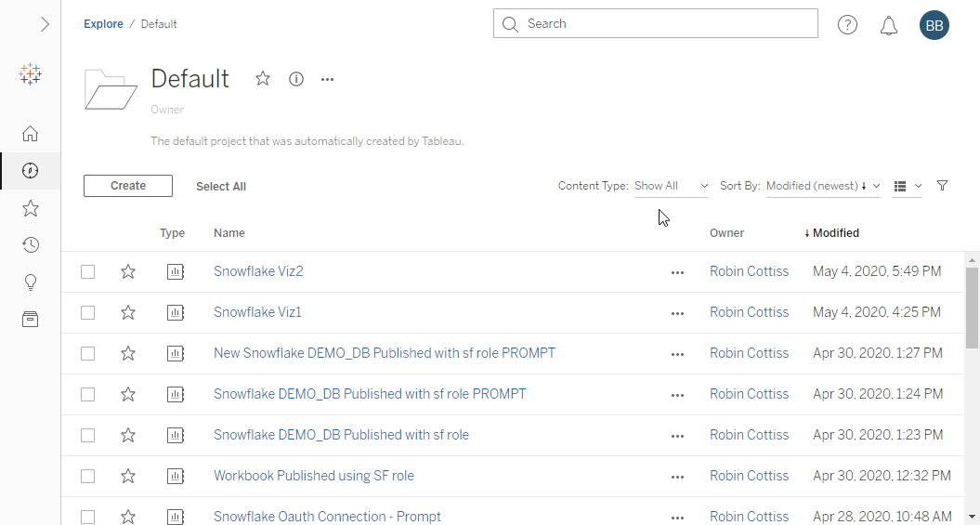
Task: Show Default project details info icon
Action: 296,79
